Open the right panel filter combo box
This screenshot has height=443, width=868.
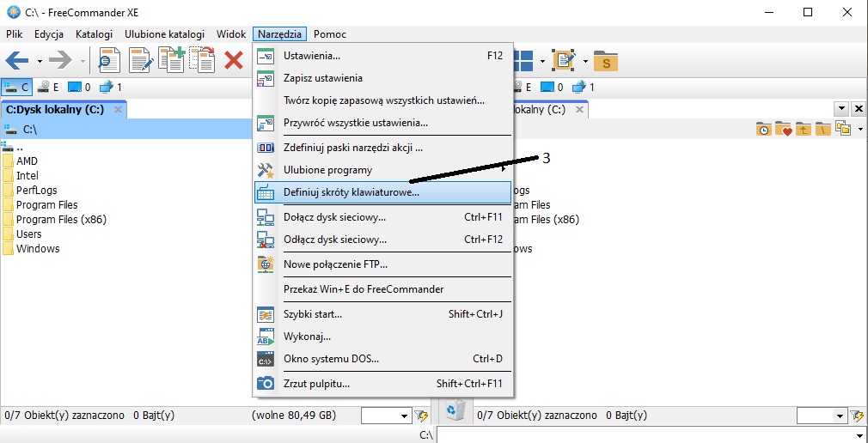point(822,415)
